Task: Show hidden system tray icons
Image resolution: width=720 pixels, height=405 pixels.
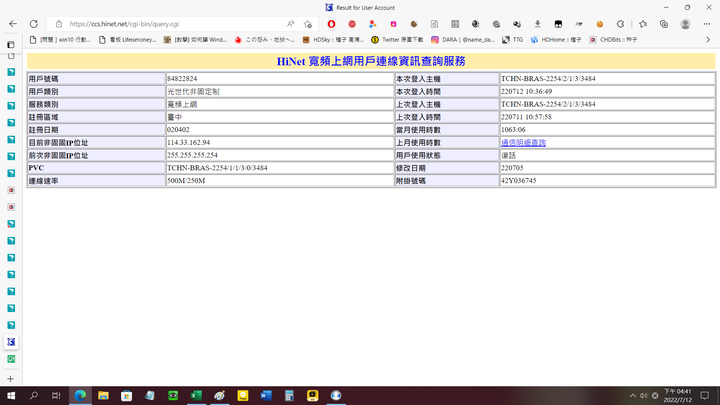Action: point(633,395)
